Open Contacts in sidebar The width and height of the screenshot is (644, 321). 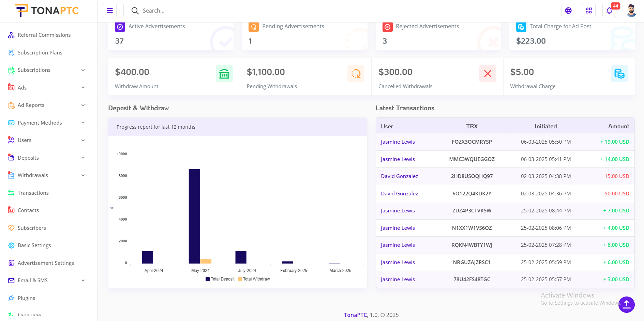point(28,210)
